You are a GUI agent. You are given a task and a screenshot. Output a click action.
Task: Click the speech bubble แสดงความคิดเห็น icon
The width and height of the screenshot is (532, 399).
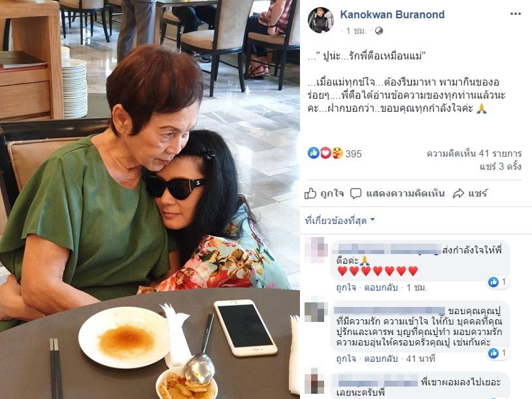[x=356, y=193]
